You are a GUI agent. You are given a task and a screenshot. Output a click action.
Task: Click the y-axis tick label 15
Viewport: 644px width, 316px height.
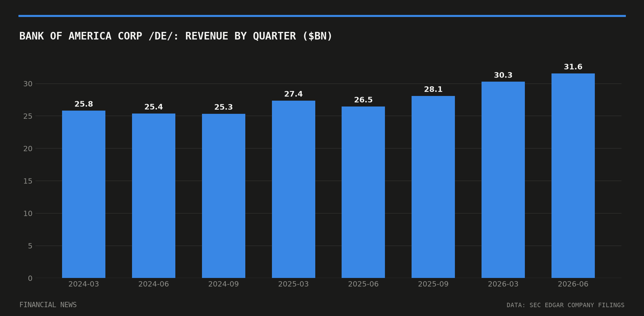pos(28,181)
